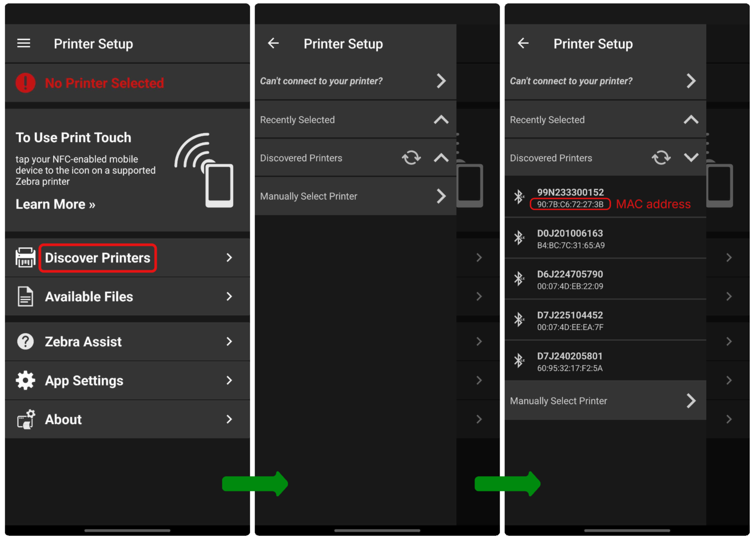Screen dimensions: 756x540
Task: Refresh Discovered Printers in the right screen
Action: (661, 158)
